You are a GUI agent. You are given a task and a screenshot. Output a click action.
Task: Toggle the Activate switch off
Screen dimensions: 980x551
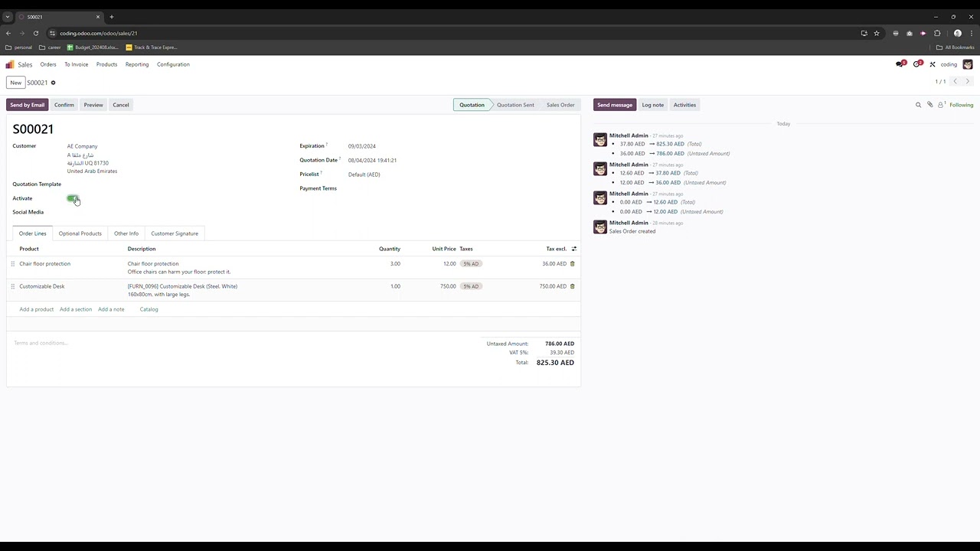tap(73, 198)
